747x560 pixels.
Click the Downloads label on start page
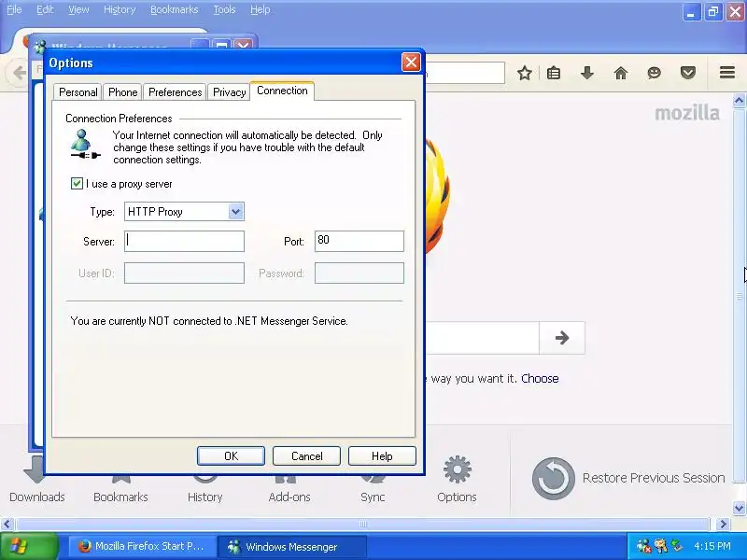coord(37,497)
